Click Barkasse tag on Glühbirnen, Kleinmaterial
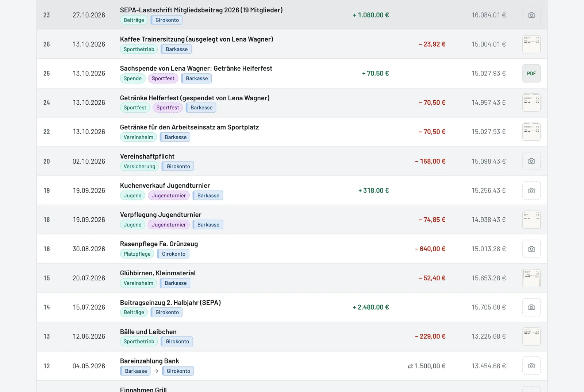 (175, 283)
